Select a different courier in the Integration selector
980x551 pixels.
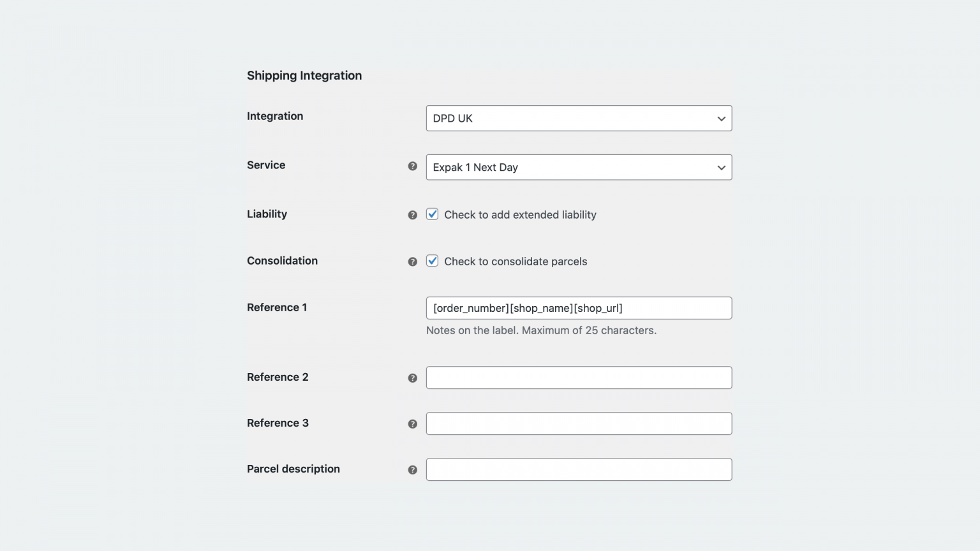[x=579, y=118]
